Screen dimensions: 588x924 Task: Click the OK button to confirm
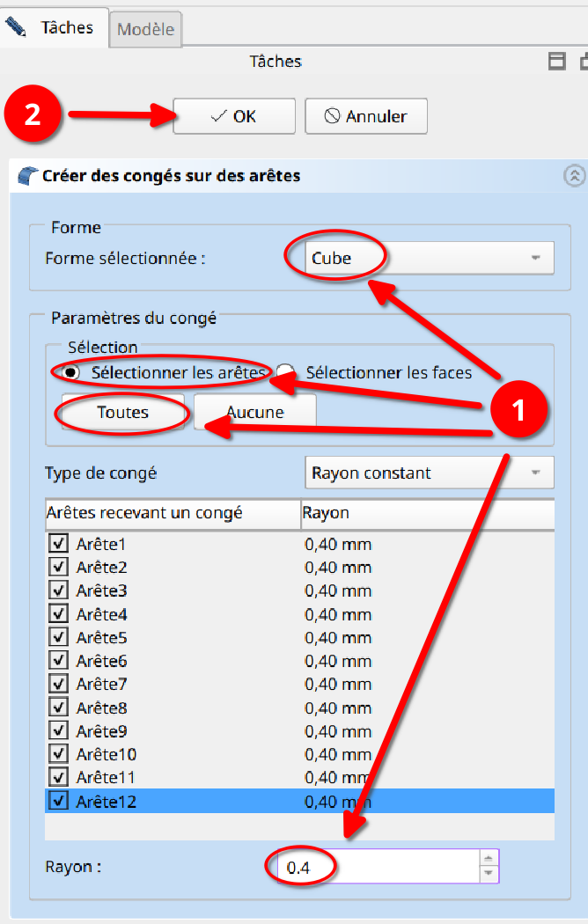pyautogui.click(x=233, y=116)
